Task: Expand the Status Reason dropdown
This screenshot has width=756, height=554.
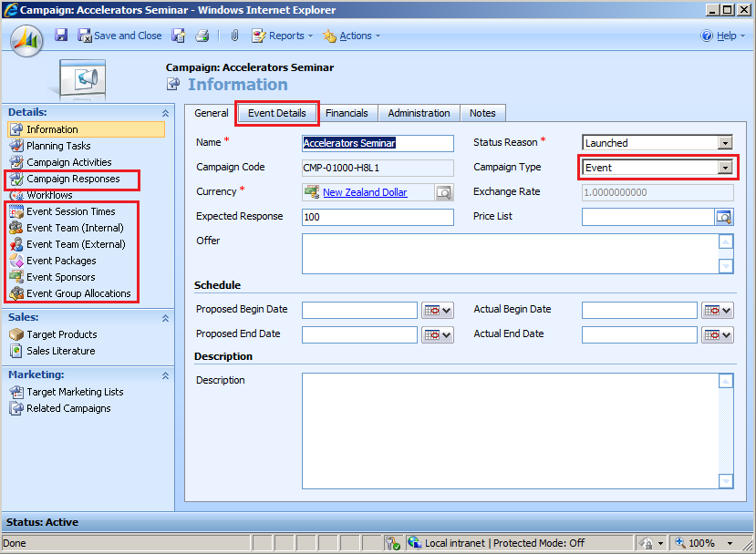Action: 725,143
